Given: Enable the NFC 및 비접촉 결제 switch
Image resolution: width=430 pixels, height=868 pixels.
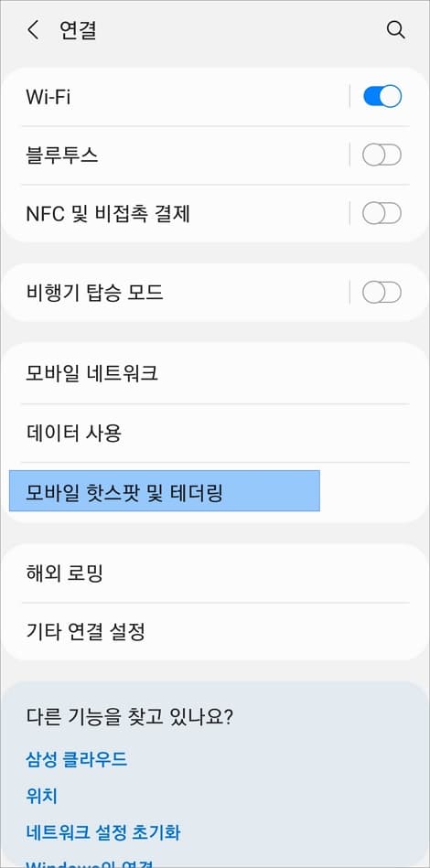Looking at the screenshot, I should tap(382, 213).
